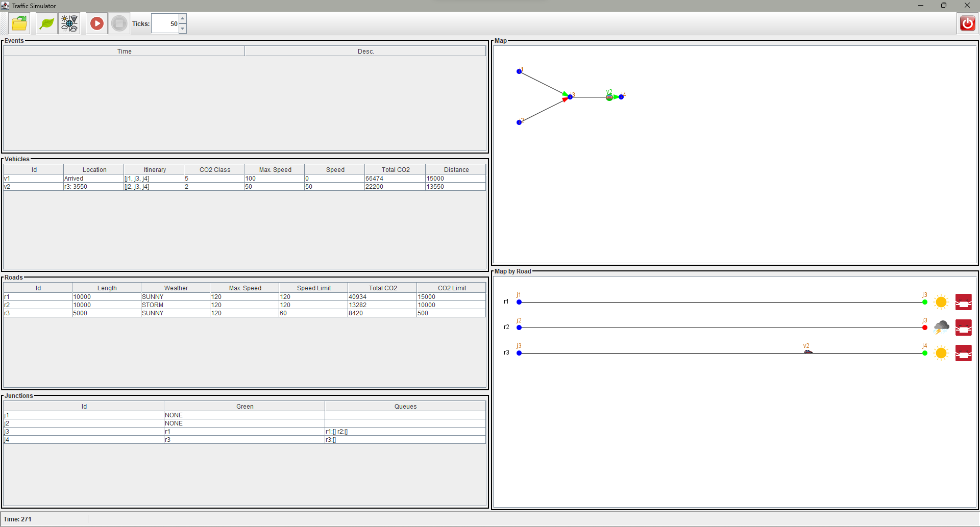Image resolution: width=980 pixels, height=527 pixels.
Task: Click the 8420 Total CO2 cell
Action: (382, 313)
